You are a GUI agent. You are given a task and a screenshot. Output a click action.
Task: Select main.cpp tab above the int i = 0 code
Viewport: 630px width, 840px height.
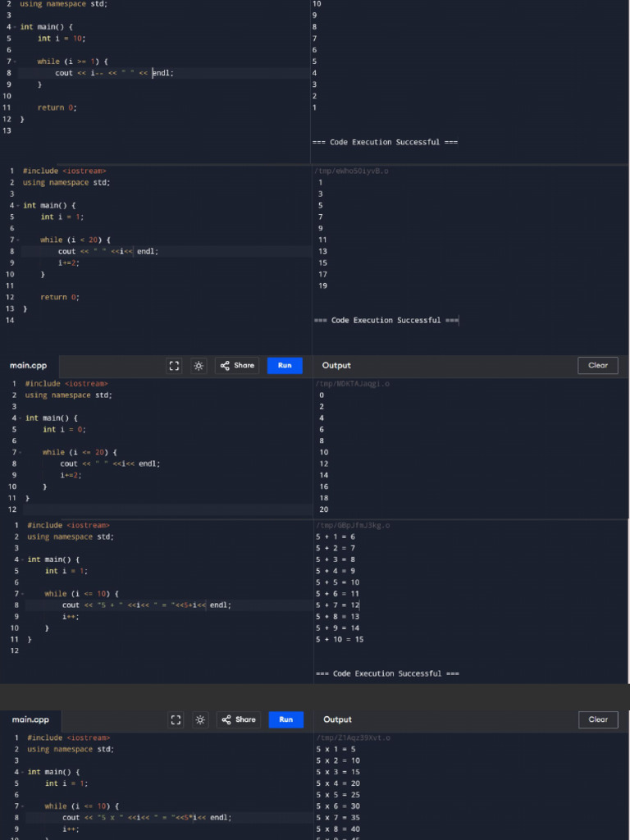click(x=29, y=366)
